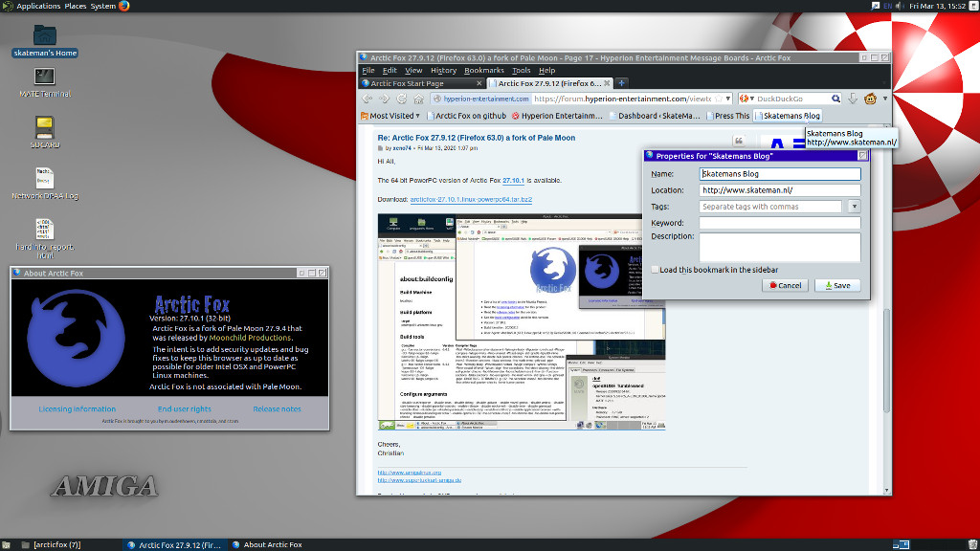This screenshot has height=551, width=980.
Task: Open the downloads arrow icon in toolbar
Action: [x=853, y=99]
